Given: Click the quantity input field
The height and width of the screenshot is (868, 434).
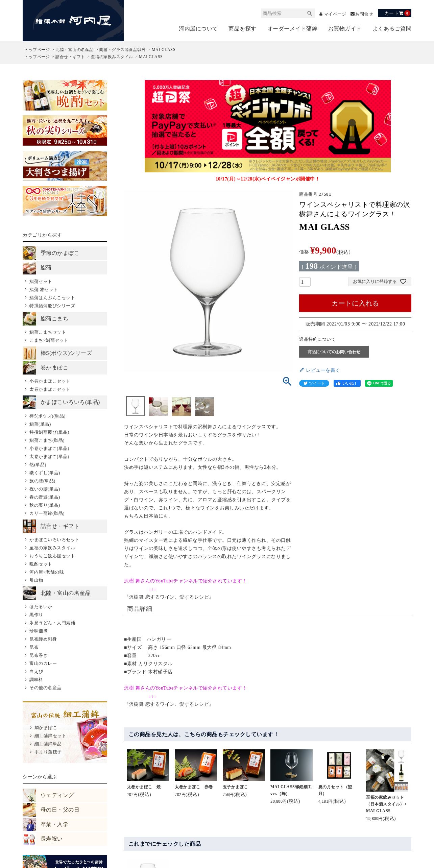Looking at the screenshot, I should tap(305, 282).
